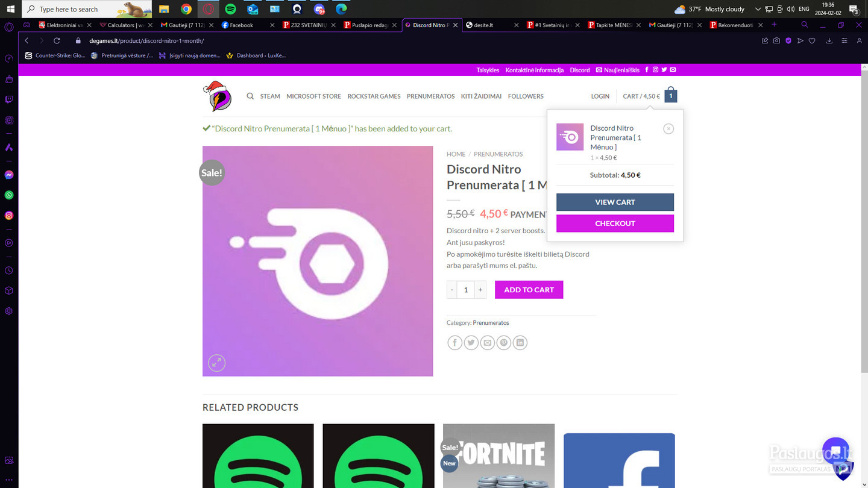Decrease quantity with minus button
Screen dimensions: 868x488
452,290
